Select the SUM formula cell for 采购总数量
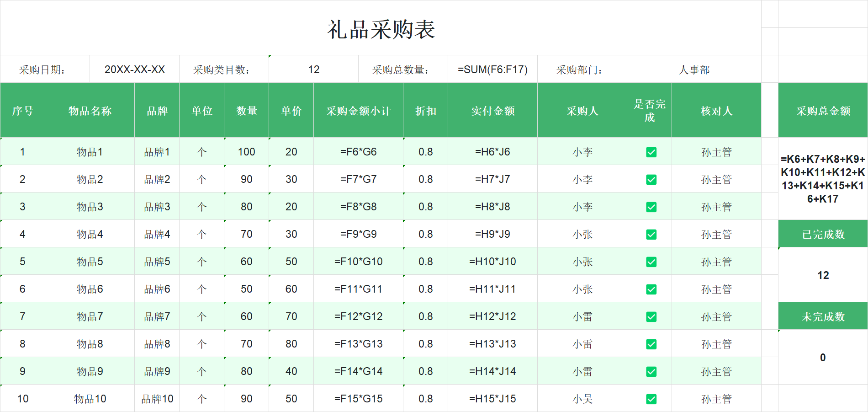This screenshot has width=868, height=412. (492, 69)
